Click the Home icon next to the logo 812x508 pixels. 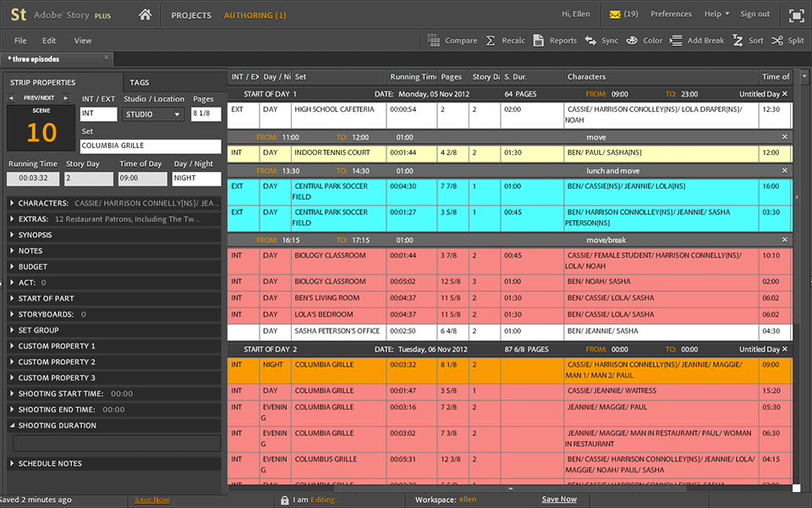[x=144, y=14]
